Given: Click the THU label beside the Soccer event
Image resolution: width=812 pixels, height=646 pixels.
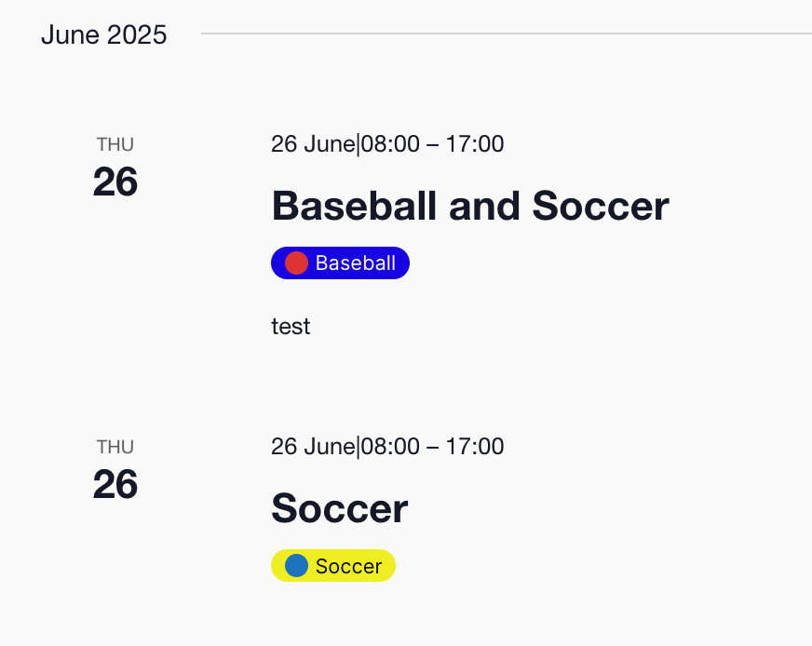Looking at the screenshot, I should (x=115, y=447).
